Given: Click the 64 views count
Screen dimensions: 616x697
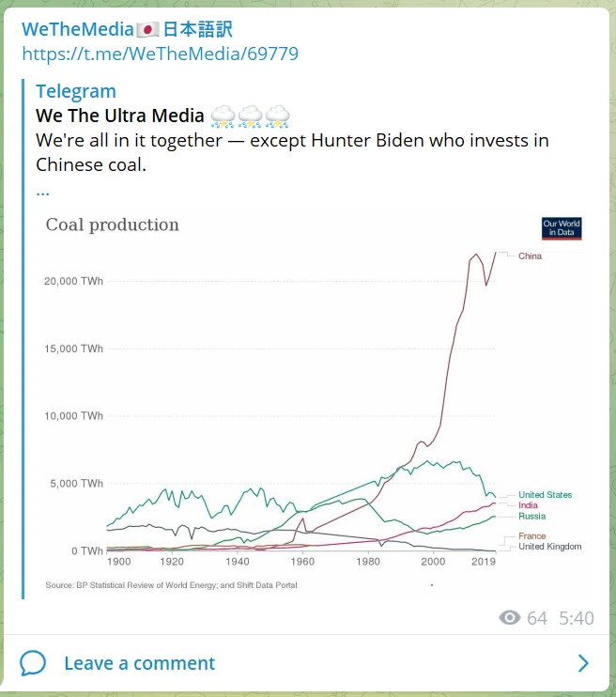Looking at the screenshot, I should [537, 618].
